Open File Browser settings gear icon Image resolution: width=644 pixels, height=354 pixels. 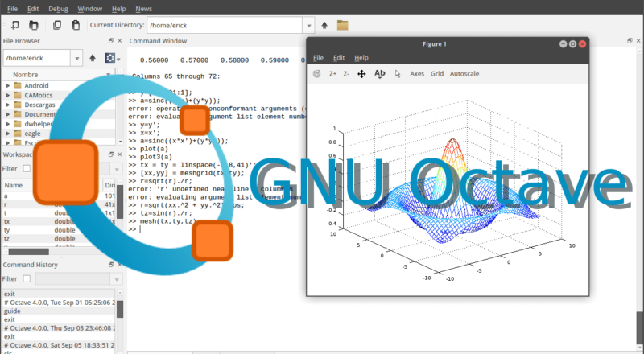coord(109,58)
